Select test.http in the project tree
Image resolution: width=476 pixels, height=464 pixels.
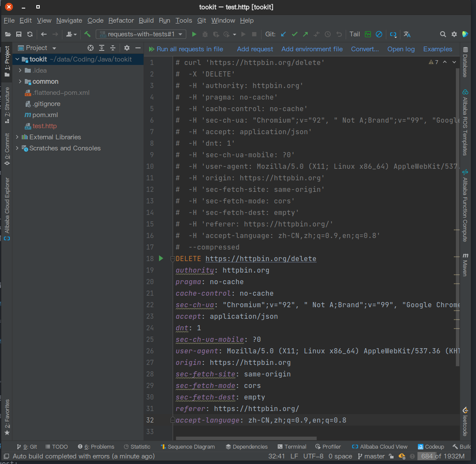tap(44, 126)
